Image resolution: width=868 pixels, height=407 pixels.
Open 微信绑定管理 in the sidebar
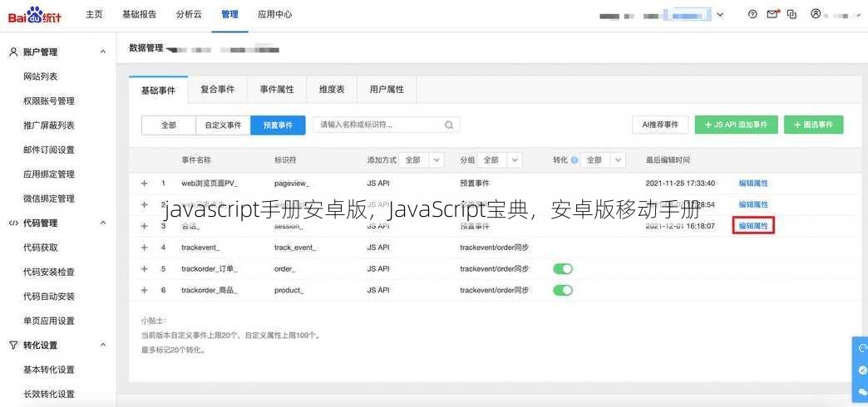click(x=49, y=198)
